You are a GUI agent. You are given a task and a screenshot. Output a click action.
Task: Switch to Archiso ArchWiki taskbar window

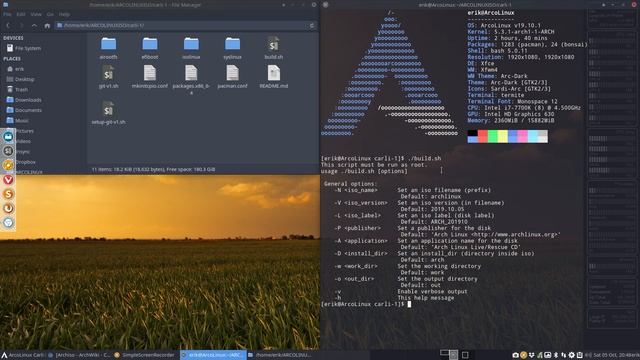pos(79,355)
